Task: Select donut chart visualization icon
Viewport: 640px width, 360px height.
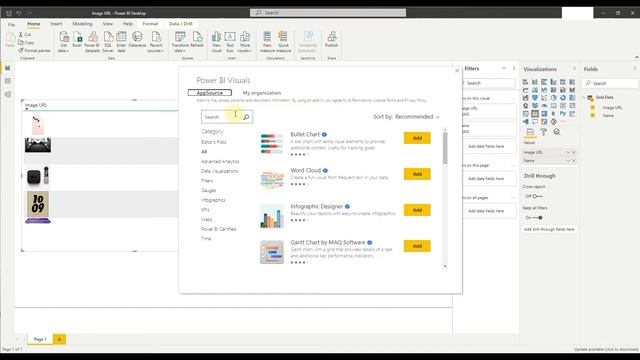Action: (x=563, y=98)
